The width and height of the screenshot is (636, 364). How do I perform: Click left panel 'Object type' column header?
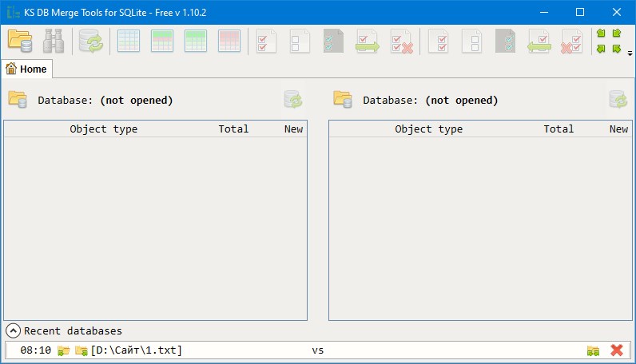[x=103, y=129]
